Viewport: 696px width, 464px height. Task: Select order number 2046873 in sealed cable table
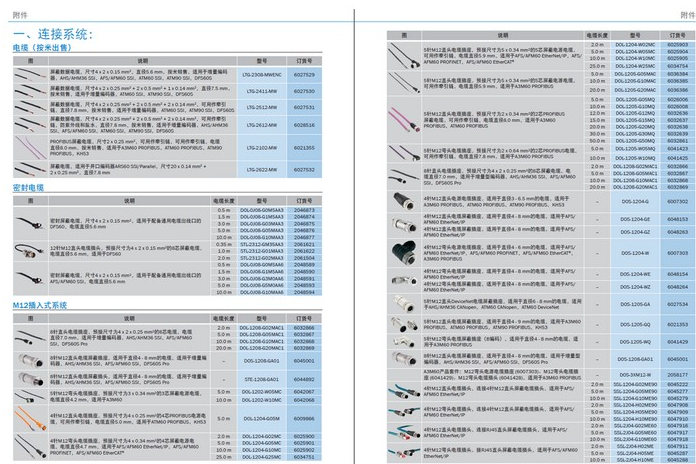point(304,210)
